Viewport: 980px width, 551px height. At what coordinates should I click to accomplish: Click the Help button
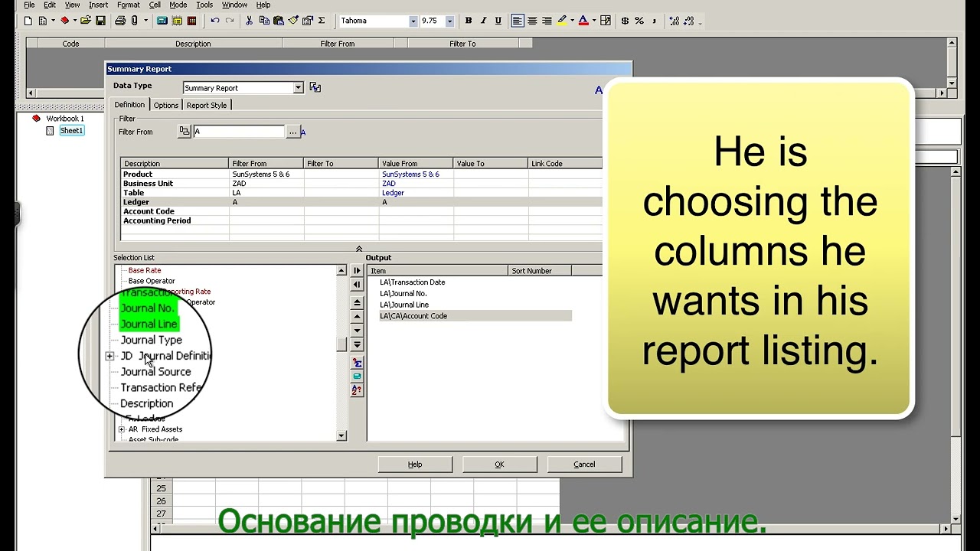415,465
